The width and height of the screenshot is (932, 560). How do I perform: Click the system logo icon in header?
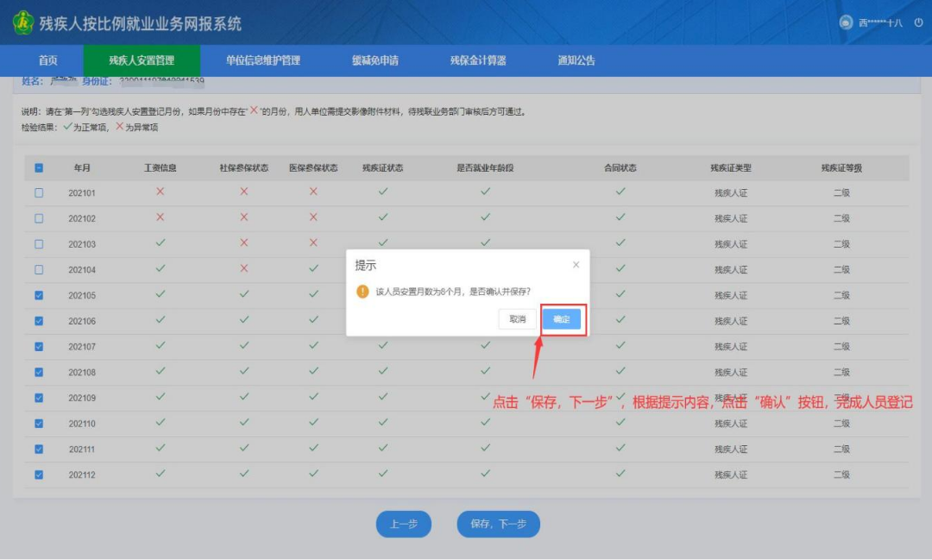point(22,23)
